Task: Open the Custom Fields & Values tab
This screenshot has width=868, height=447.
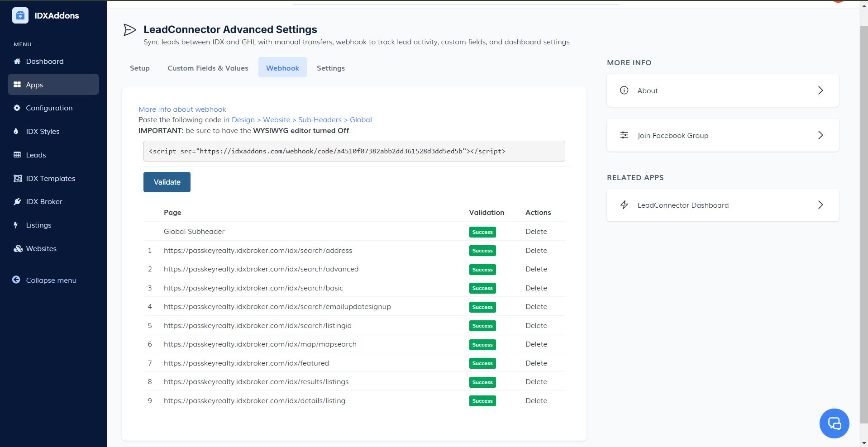Action: point(208,68)
